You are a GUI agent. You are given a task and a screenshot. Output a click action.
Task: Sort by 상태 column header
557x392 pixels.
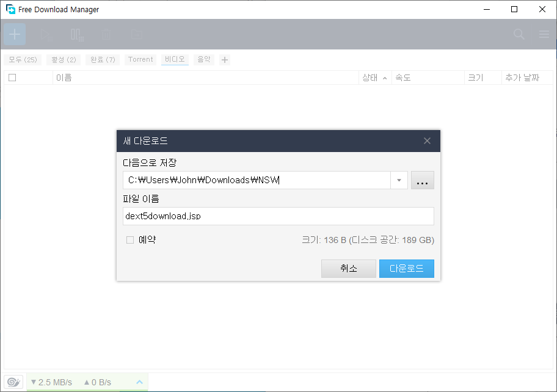coord(374,78)
